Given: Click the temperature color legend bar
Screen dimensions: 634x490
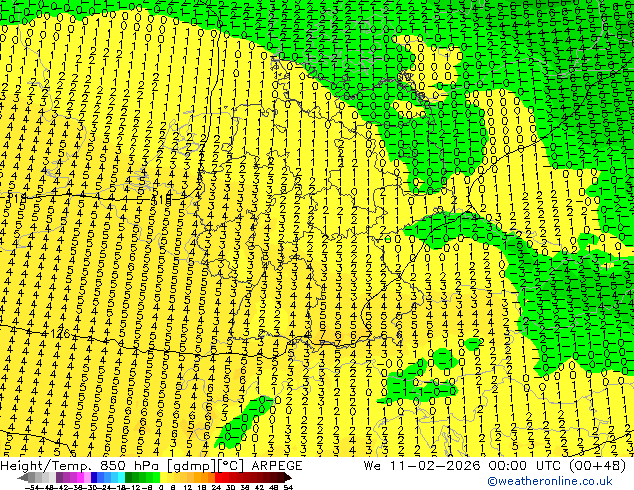Looking at the screenshot, I should pos(155,477).
